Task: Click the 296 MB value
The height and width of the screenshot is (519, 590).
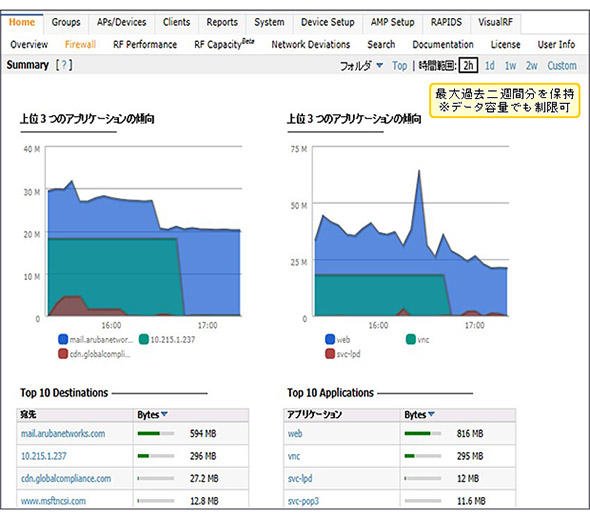Action: pyautogui.click(x=203, y=456)
